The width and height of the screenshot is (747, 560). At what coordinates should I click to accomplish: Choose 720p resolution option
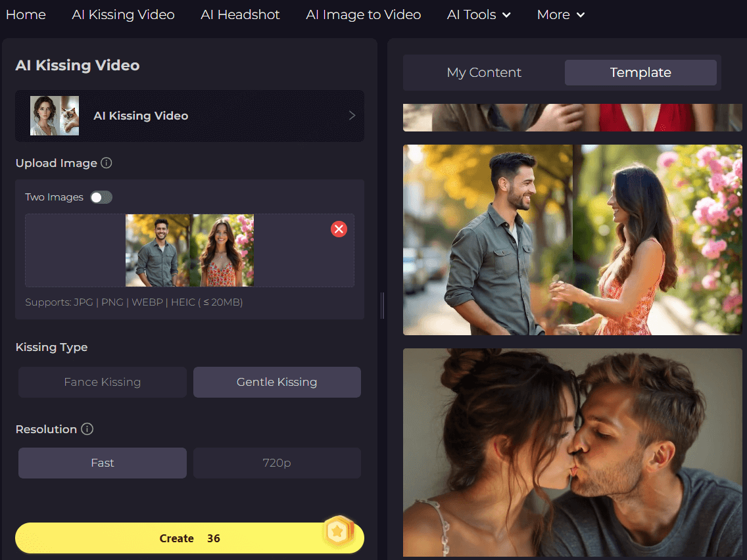click(x=277, y=463)
